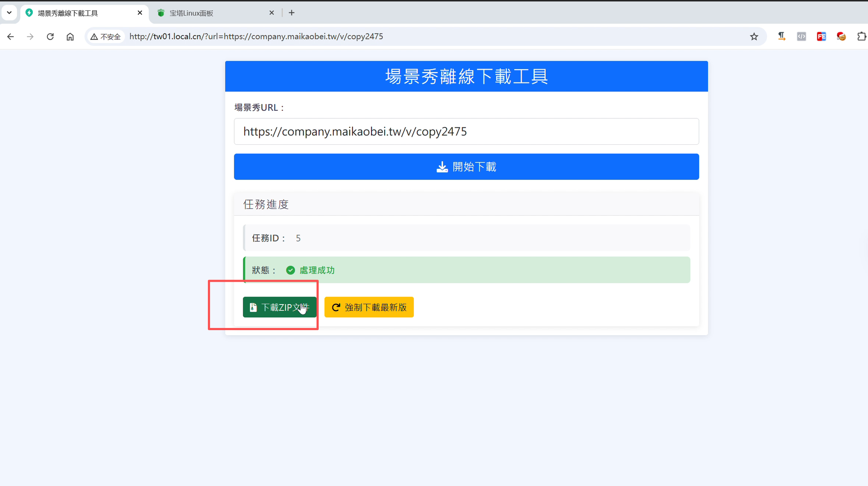Open the paragraph-arrow translation extension
868x486 pixels.
click(x=782, y=36)
